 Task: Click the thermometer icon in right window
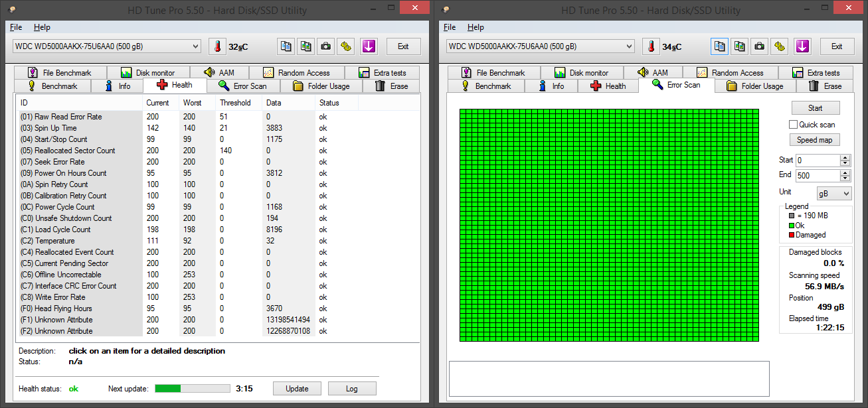[x=651, y=46]
